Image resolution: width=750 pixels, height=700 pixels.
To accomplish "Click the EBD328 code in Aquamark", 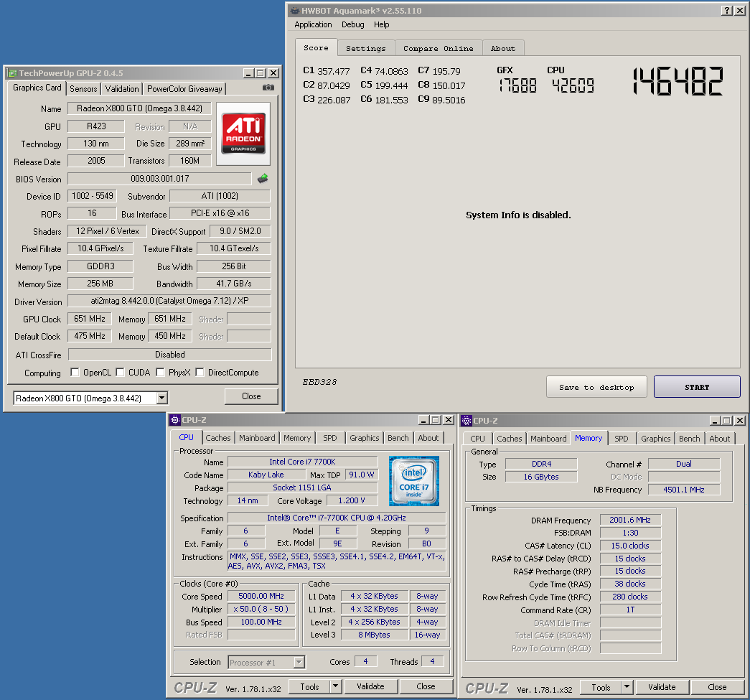I will [x=319, y=382].
